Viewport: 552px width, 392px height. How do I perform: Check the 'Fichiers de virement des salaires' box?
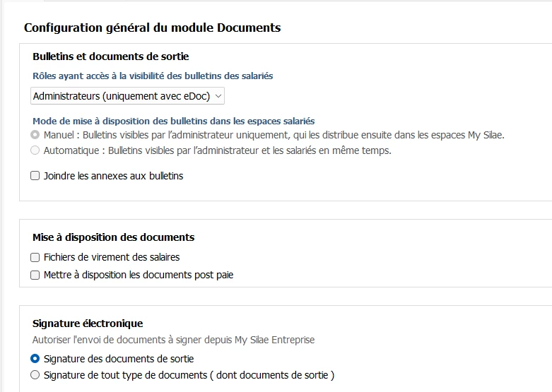[x=35, y=258]
